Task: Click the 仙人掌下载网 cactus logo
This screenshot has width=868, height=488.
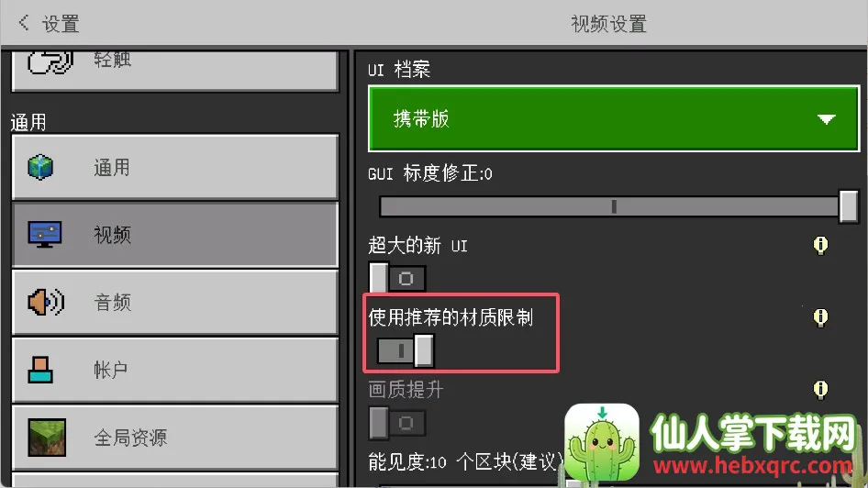Action: click(x=602, y=441)
